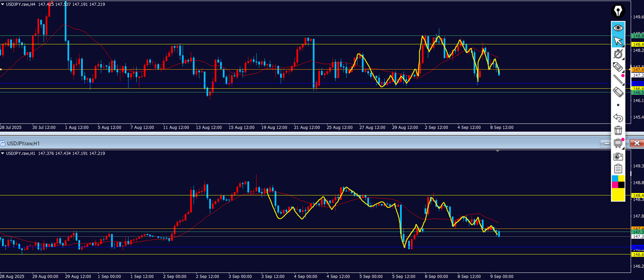
Task: Choose the black color swatch
Action: pos(622,185)
